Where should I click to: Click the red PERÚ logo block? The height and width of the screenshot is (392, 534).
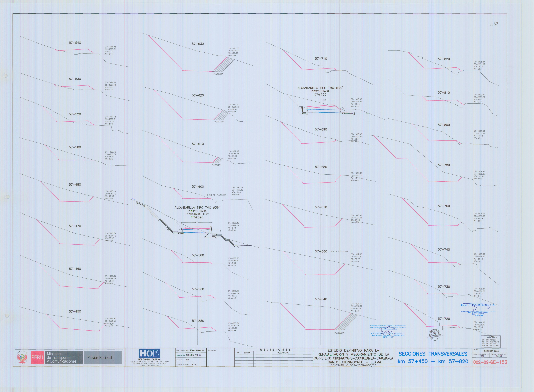coord(37,357)
